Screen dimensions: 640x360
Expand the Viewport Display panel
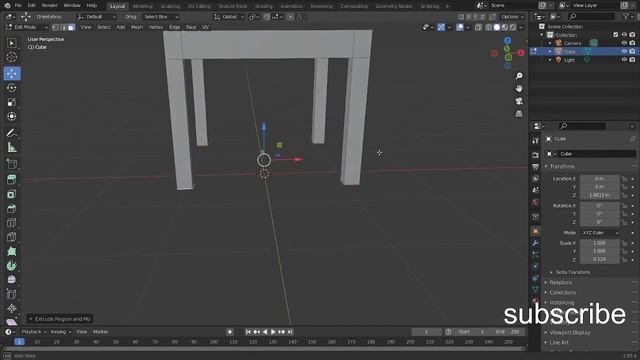(x=569, y=333)
